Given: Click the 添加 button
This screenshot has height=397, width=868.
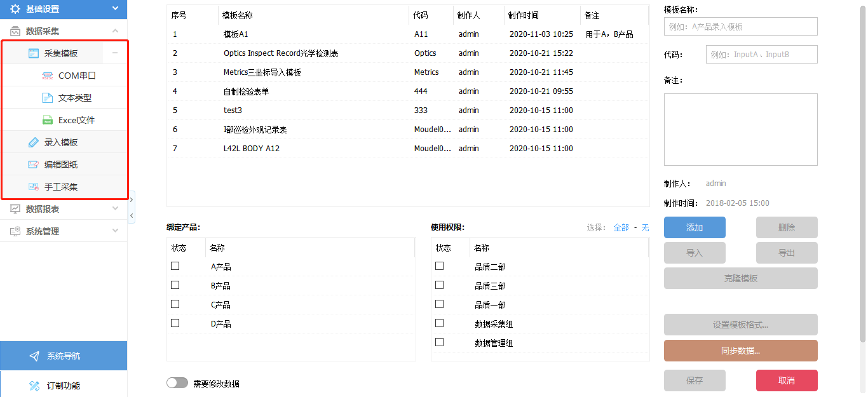Looking at the screenshot, I should [x=695, y=227].
